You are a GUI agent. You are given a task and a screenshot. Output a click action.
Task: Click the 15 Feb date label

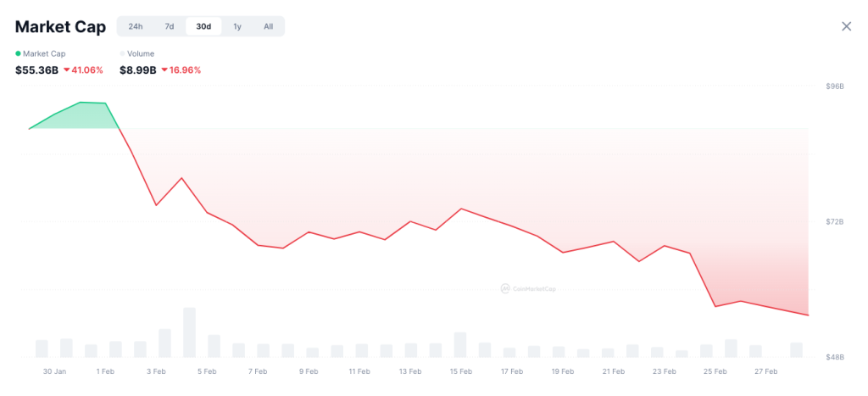[460, 371]
